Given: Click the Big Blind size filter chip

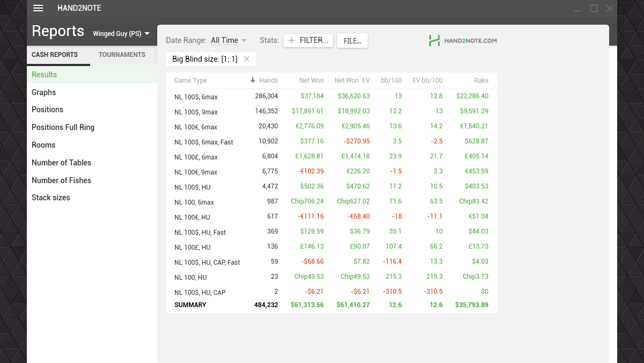Looking at the screenshot, I should tap(211, 59).
